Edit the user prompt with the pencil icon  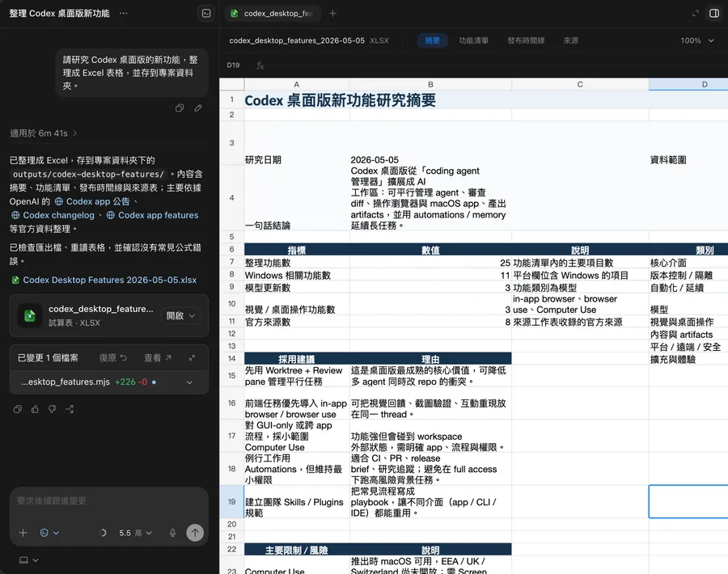point(198,108)
